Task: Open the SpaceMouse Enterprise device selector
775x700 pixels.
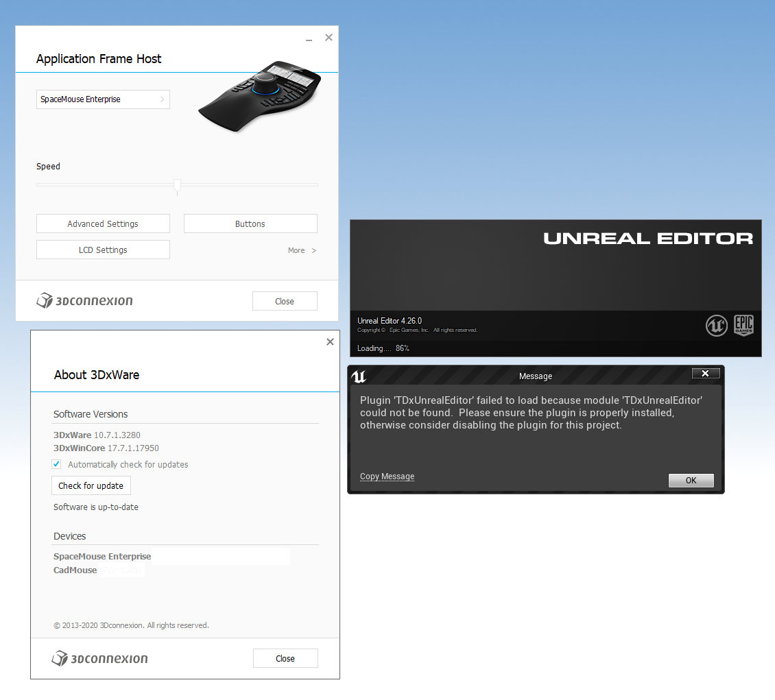Action: click(103, 99)
